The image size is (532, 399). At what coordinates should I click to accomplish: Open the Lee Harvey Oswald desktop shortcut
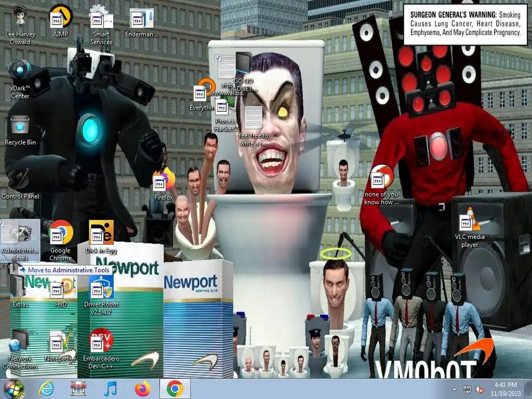coord(20,25)
